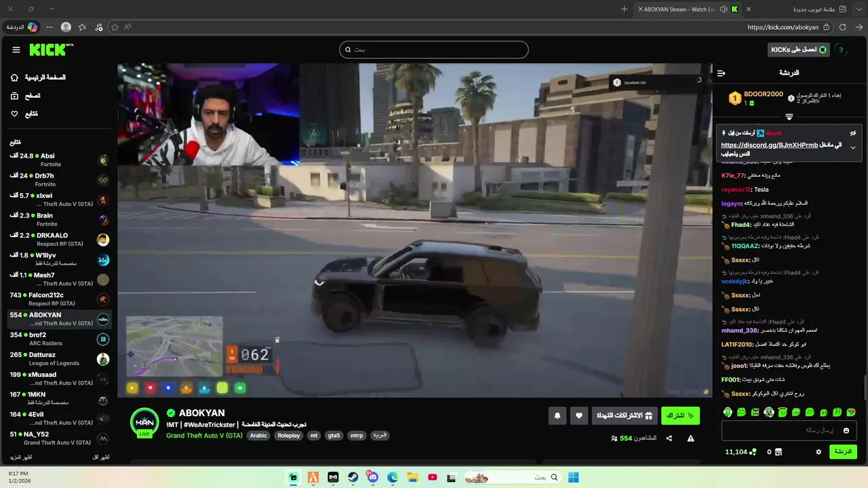Share the stream via share icon

coord(669,439)
